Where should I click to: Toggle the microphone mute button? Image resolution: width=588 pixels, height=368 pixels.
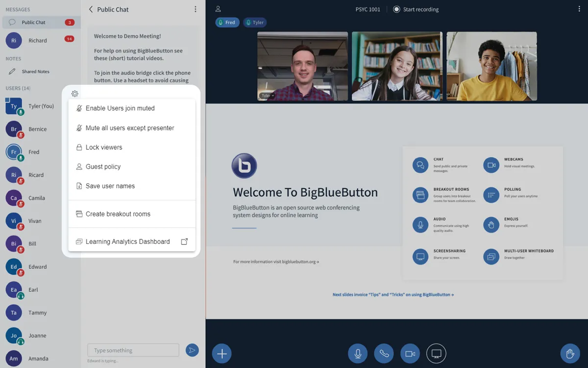pyautogui.click(x=358, y=354)
